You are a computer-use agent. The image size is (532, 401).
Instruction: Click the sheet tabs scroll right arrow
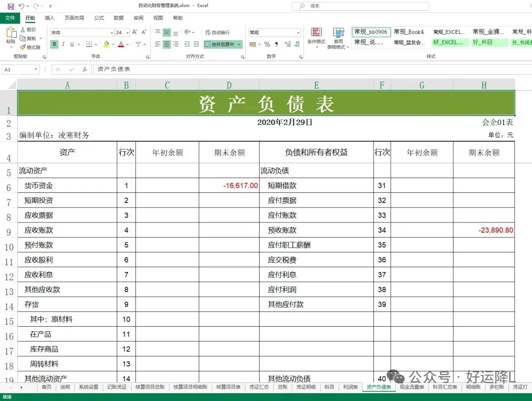coord(21,387)
